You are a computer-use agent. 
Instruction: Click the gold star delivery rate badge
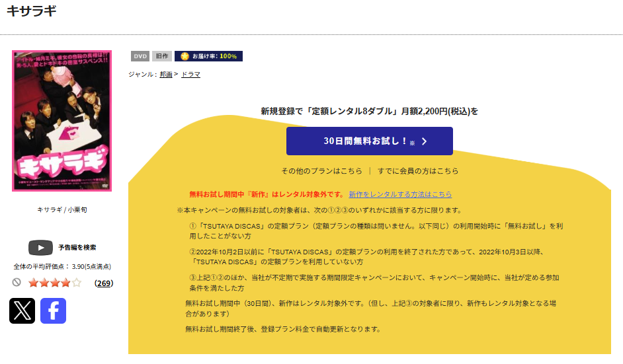click(208, 56)
